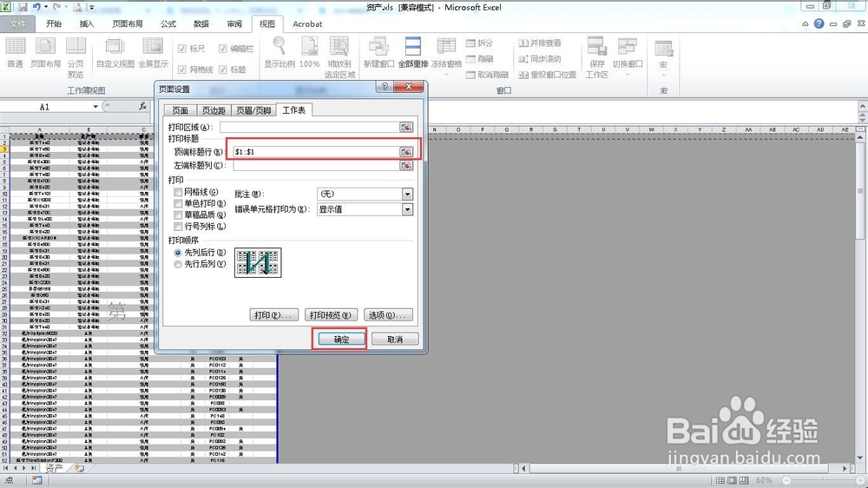Open the Undo history dropdown arrow
Image resolution: width=868 pixels, height=488 pixels.
point(45,7)
